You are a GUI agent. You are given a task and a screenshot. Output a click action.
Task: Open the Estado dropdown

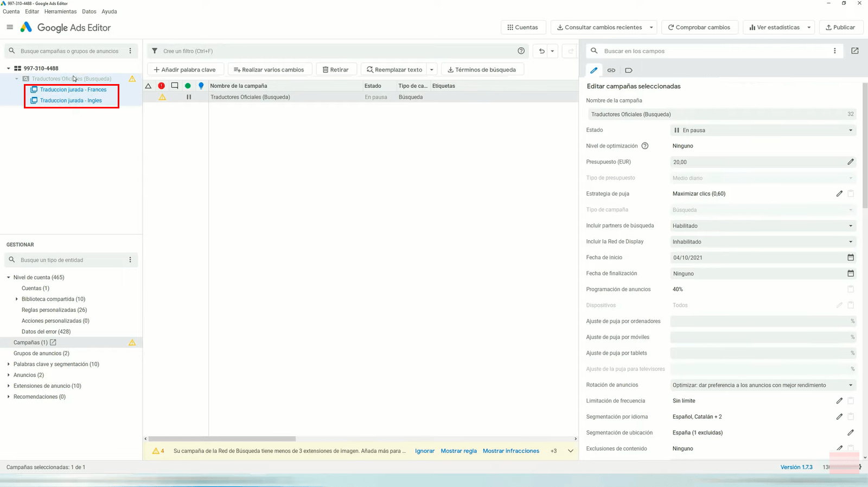tap(763, 130)
